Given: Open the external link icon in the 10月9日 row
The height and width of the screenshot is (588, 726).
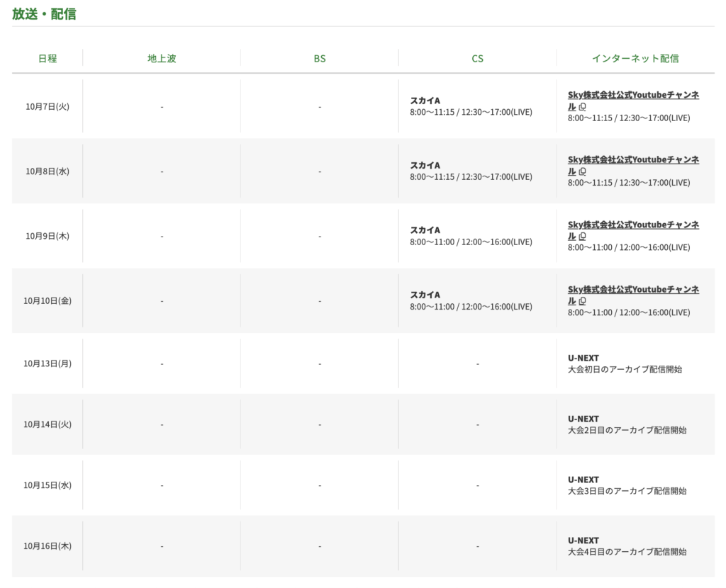Looking at the screenshot, I should click(x=583, y=236).
